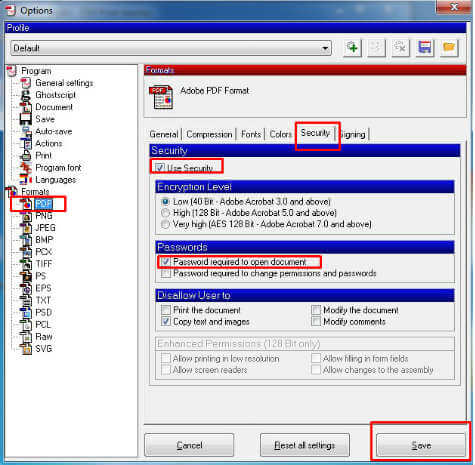This screenshot has height=465, width=475.
Task: Check Disallow Print the document option
Action: 166,310
